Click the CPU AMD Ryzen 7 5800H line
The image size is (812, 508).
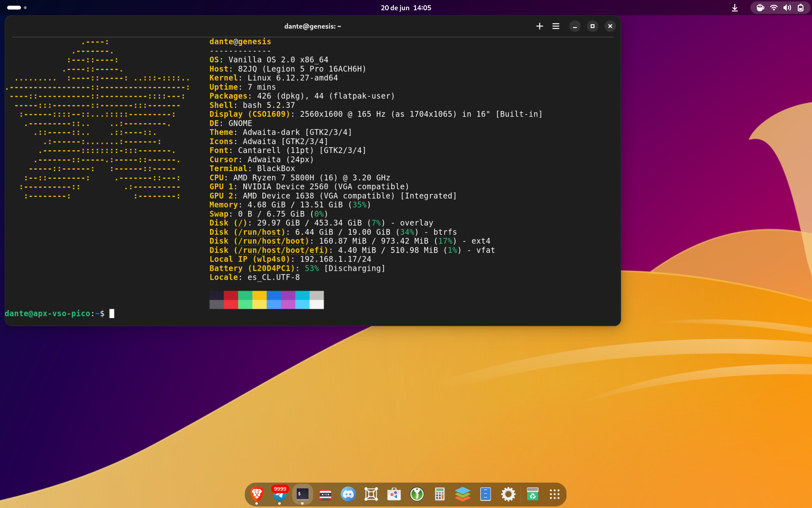click(x=300, y=178)
